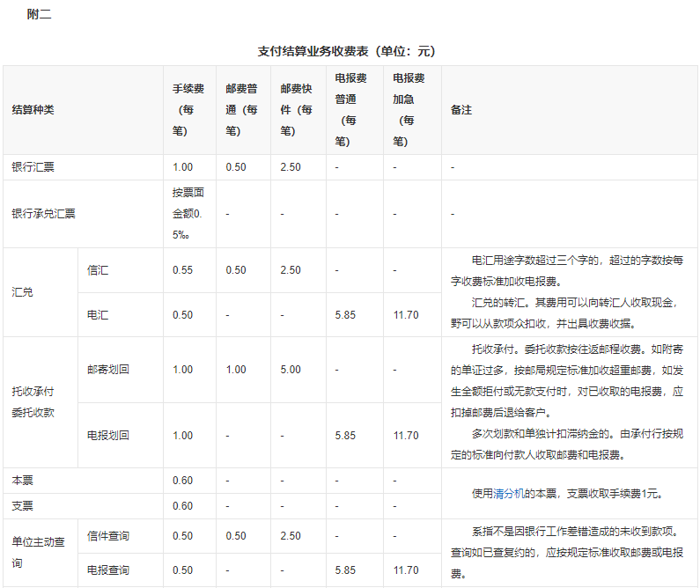Image resolution: width=700 pixels, height=588 pixels.
Task: Click the 邮费快件 column header
Action: click(x=297, y=110)
